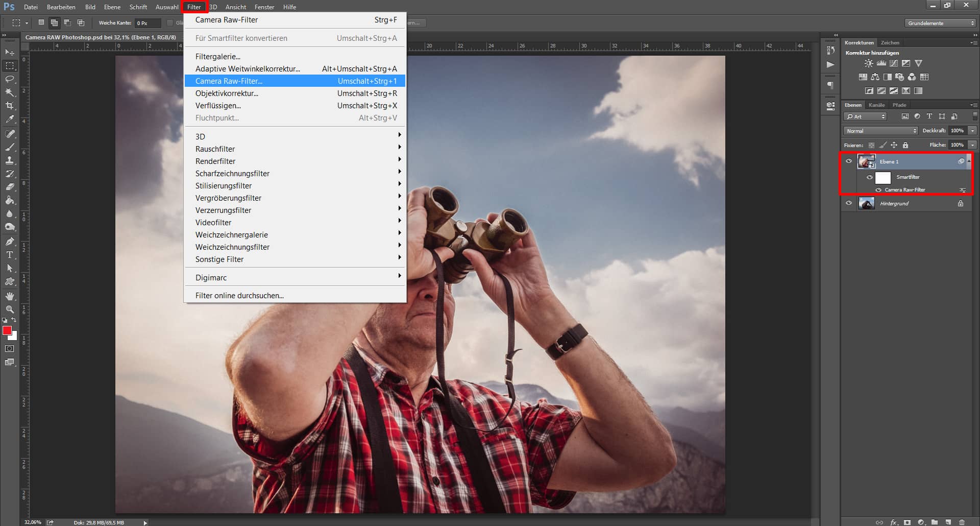
Task: Click Filter online durchsuchen entry
Action: (240, 295)
